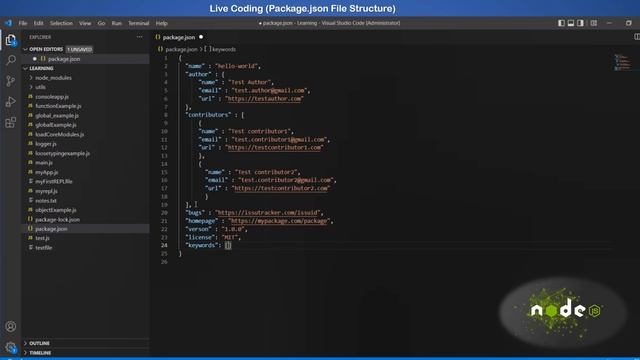Follow the https://testcontributor2.com link
Viewport: 640px width, 360px height.
pyautogui.click(x=281, y=188)
